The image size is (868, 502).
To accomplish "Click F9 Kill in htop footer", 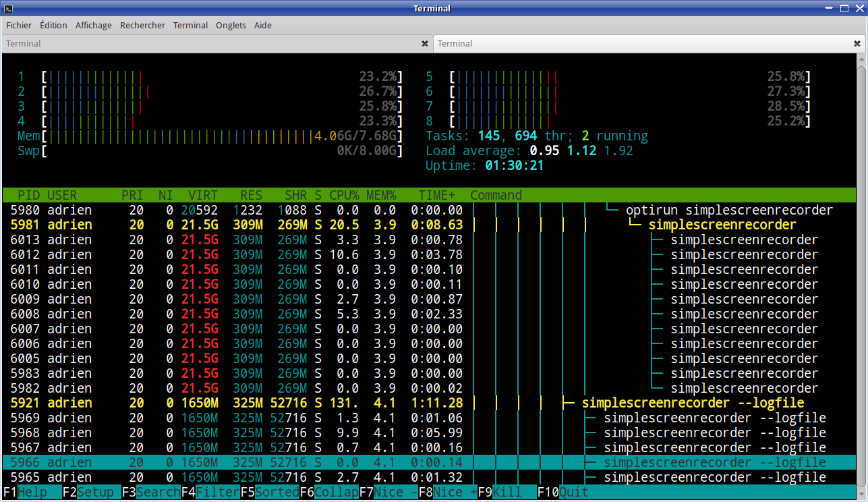I will (507, 492).
